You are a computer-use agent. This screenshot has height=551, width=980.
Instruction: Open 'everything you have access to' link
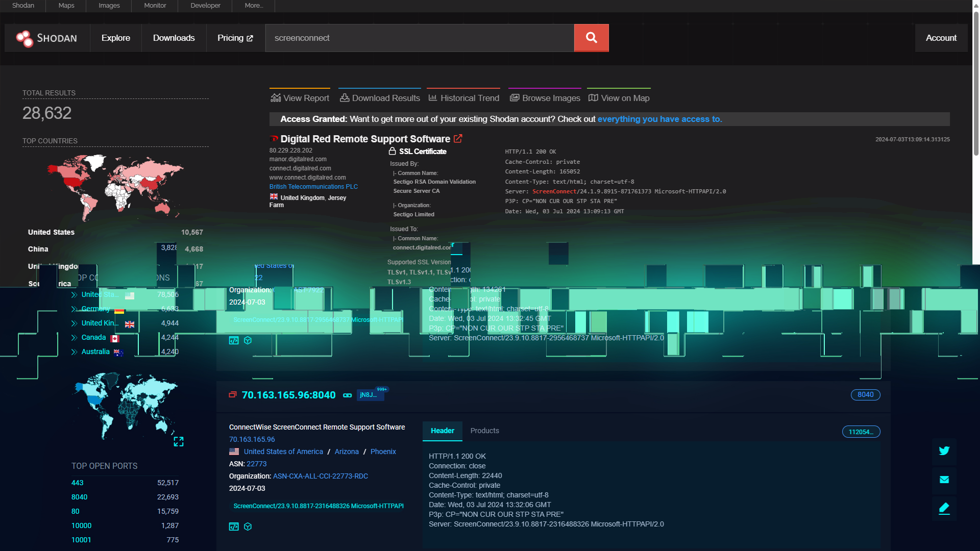point(659,119)
